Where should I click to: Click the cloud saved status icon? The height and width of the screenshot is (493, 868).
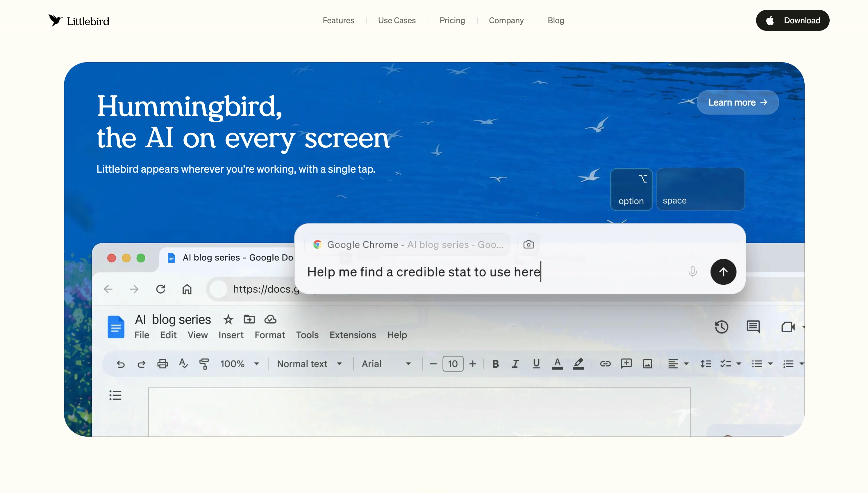(270, 319)
